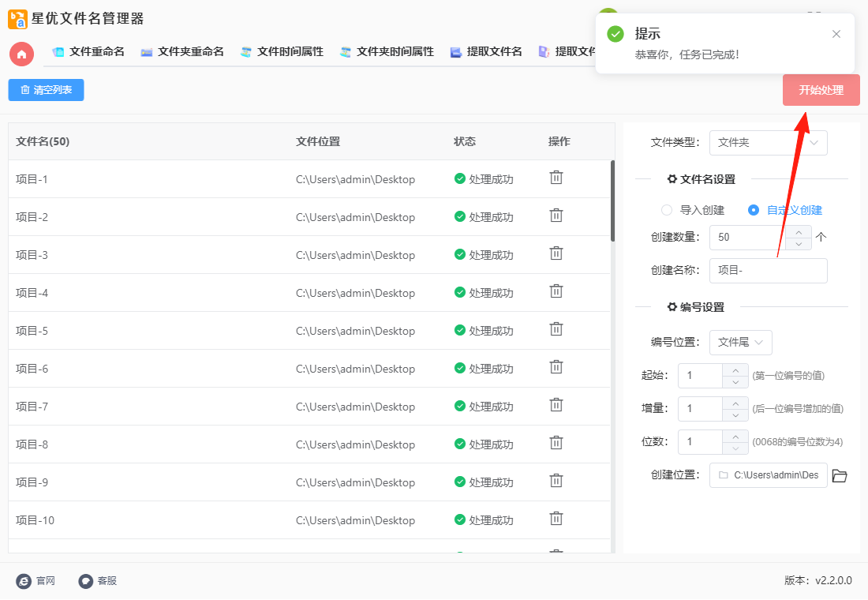Click the 官网 browser icon

pyautogui.click(x=24, y=580)
